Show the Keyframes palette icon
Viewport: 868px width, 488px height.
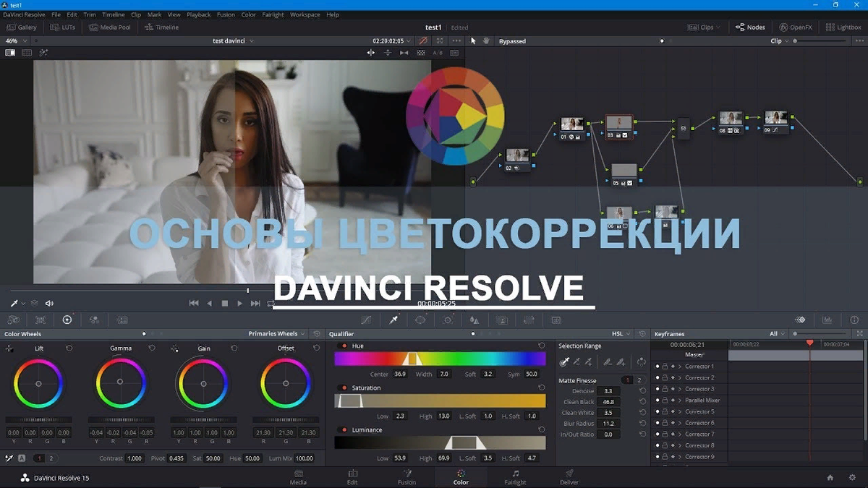click(x=800, y=320)
